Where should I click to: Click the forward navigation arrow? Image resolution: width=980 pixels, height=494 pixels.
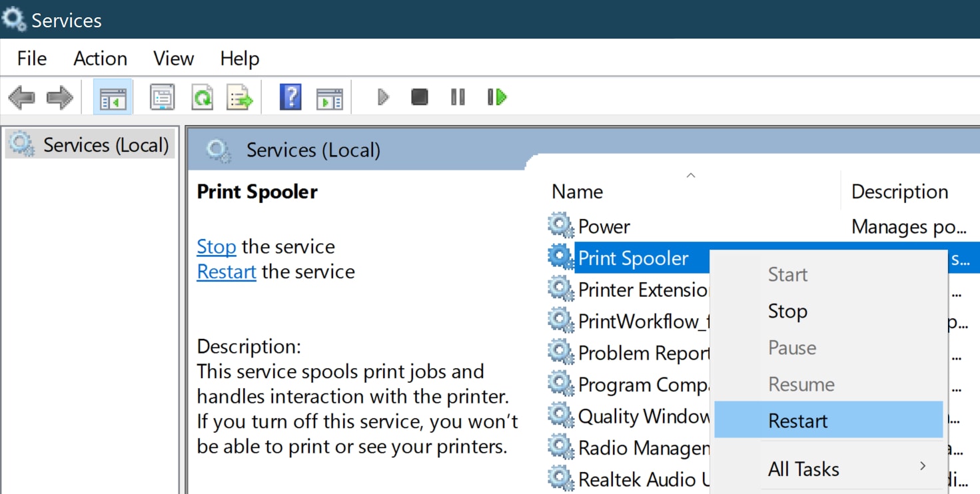(x=59, y=97)
